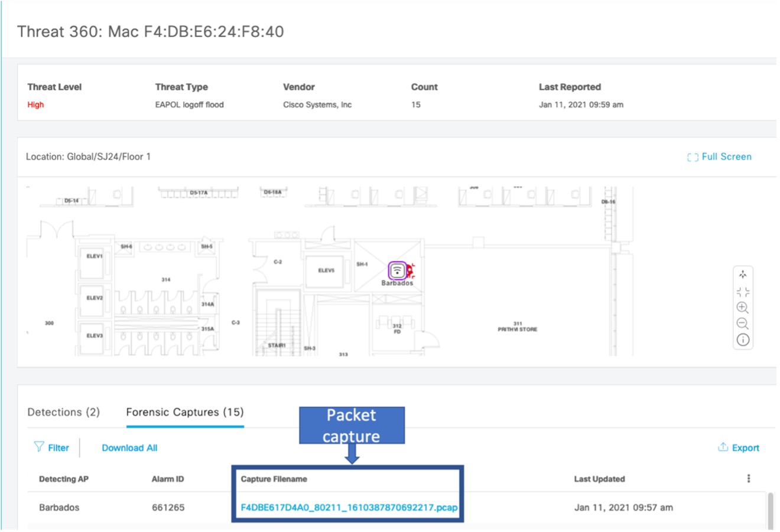Click the captures table vertical scrollbar

coord(770,511)
